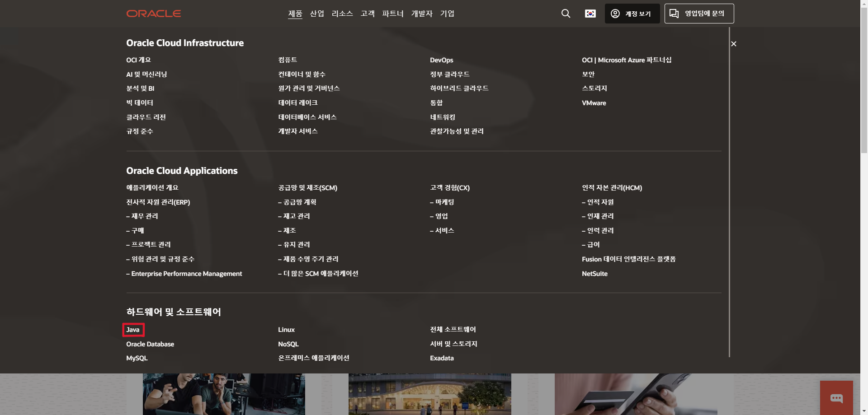868x415 pixels.
Task: Open the team meeting photo thumbnail
Action: pos(224,394)
